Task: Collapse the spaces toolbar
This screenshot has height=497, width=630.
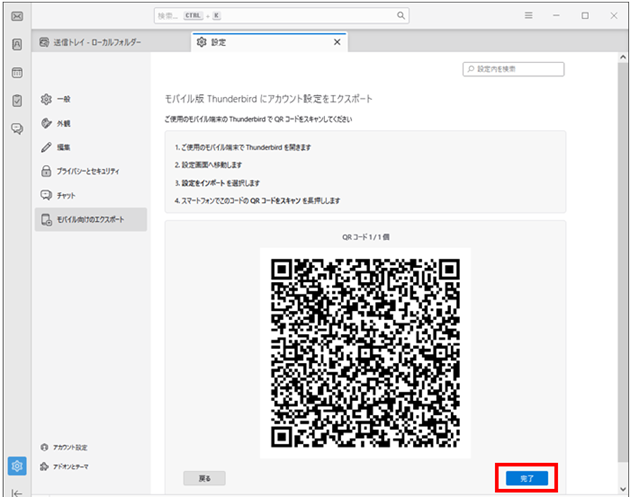Action: click(x=17, y=491)
